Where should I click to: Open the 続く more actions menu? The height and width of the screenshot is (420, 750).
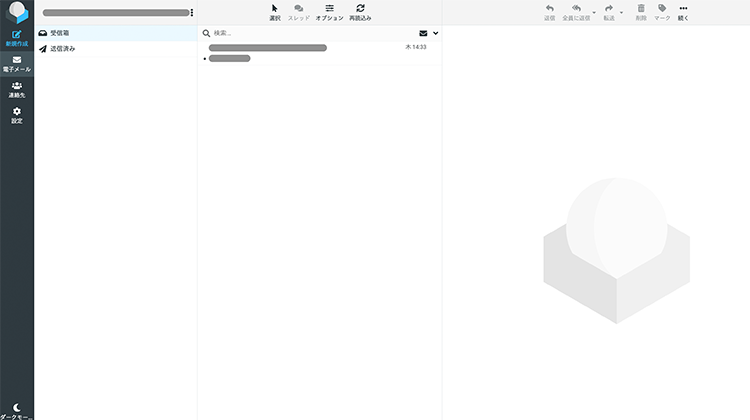683,12
